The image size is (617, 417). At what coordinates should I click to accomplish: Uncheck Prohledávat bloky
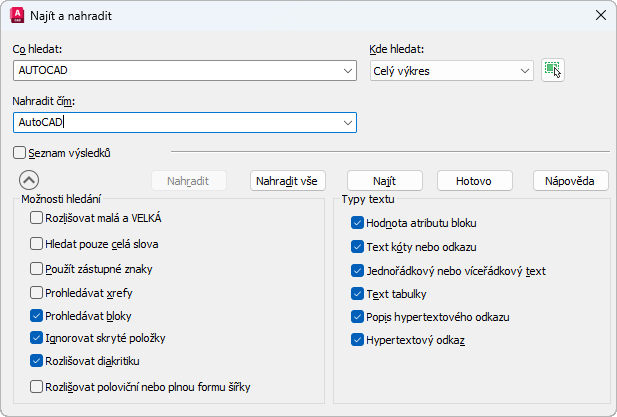37,315
